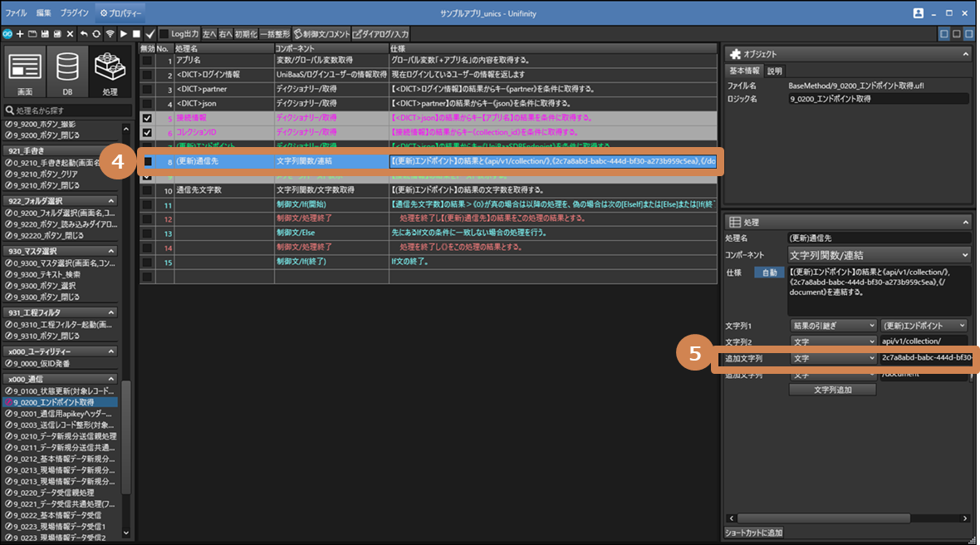The image size is (980, 545).
Task: Click the middle layout square icon top right
Action: tap(956, 34)
